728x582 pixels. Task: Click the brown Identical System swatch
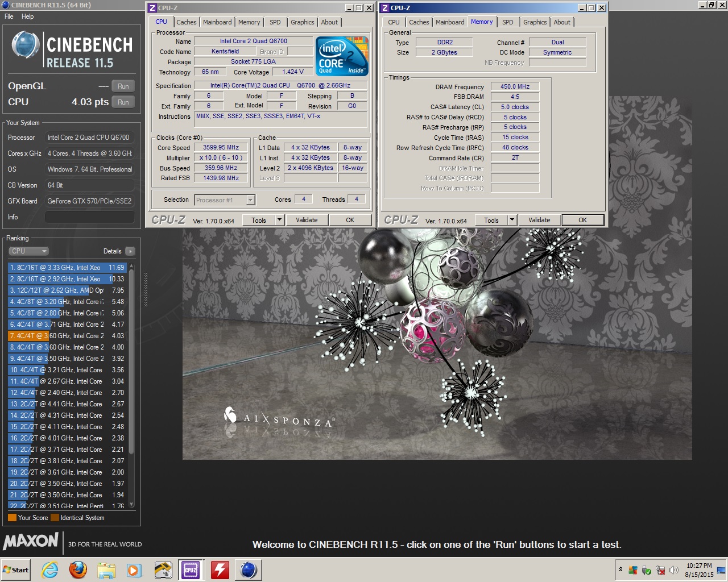(x=55, y=518)
